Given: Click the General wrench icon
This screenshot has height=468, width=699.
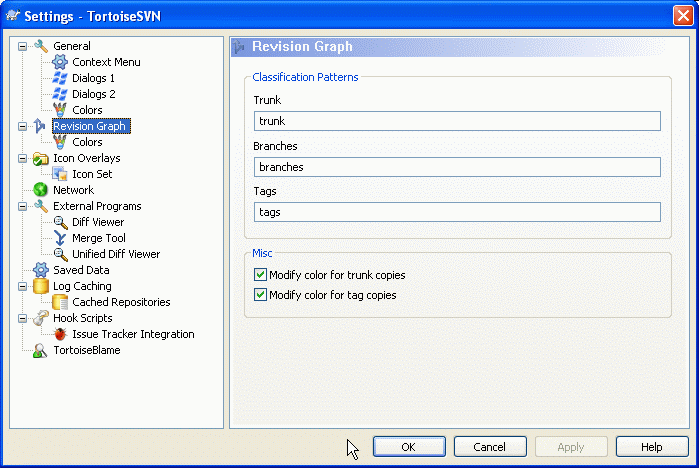Looking at the screenshot, I should [41, 46].
